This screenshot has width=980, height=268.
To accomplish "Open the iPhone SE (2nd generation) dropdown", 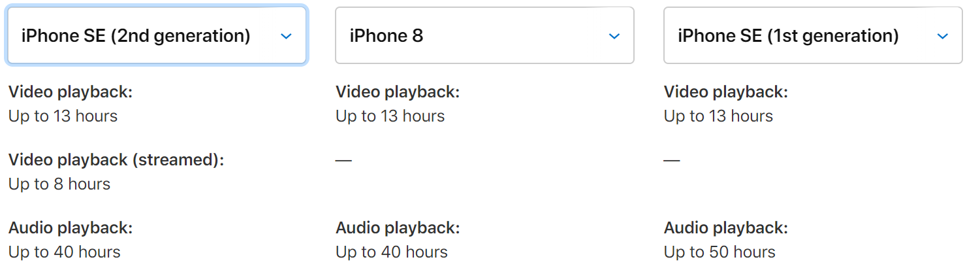I will coord(157,35).
